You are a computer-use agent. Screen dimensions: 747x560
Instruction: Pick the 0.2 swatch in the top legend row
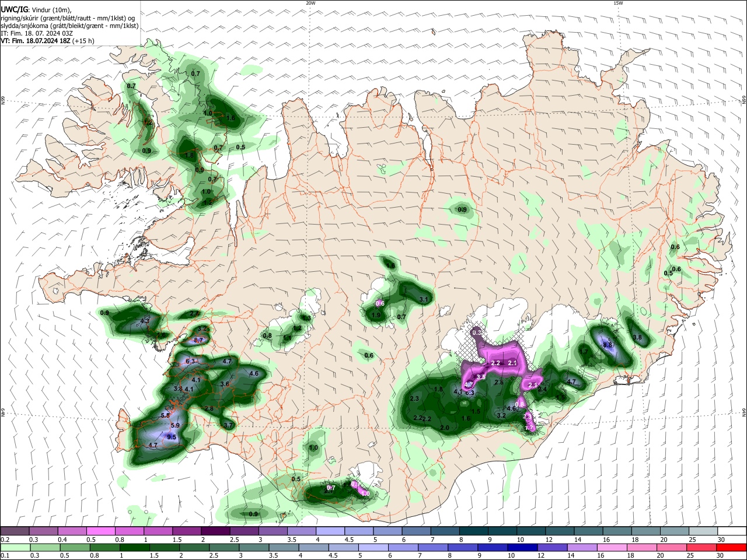point(15,531)
